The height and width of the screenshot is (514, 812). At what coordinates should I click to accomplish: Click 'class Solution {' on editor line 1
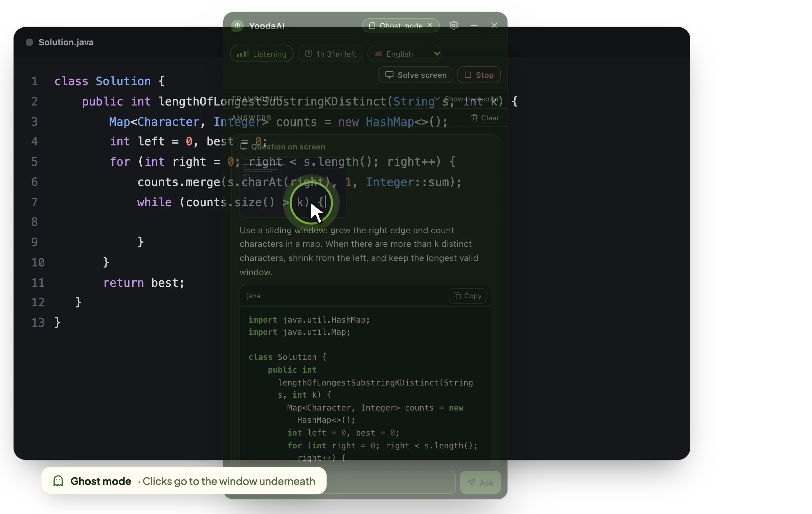click(109, 81)
